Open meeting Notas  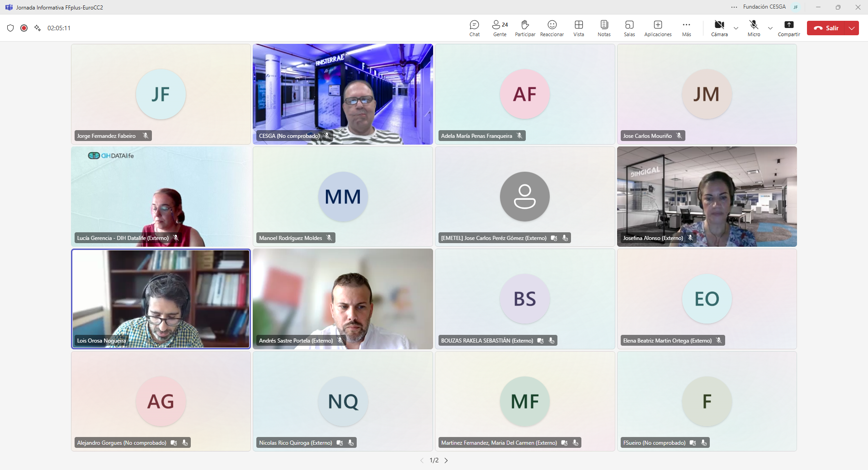click(x=604, y=28)
